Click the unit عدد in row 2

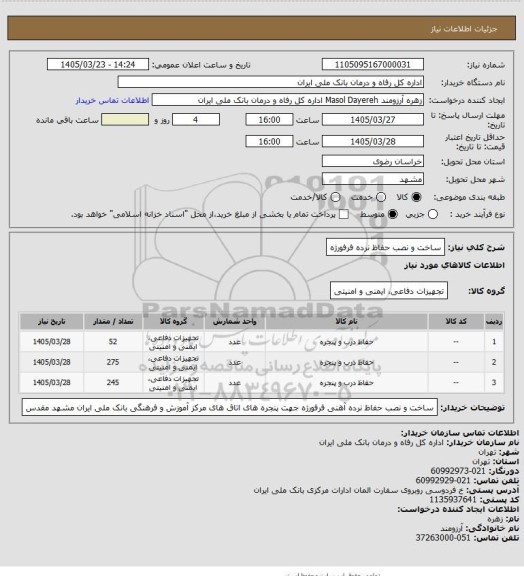point(235,362)
